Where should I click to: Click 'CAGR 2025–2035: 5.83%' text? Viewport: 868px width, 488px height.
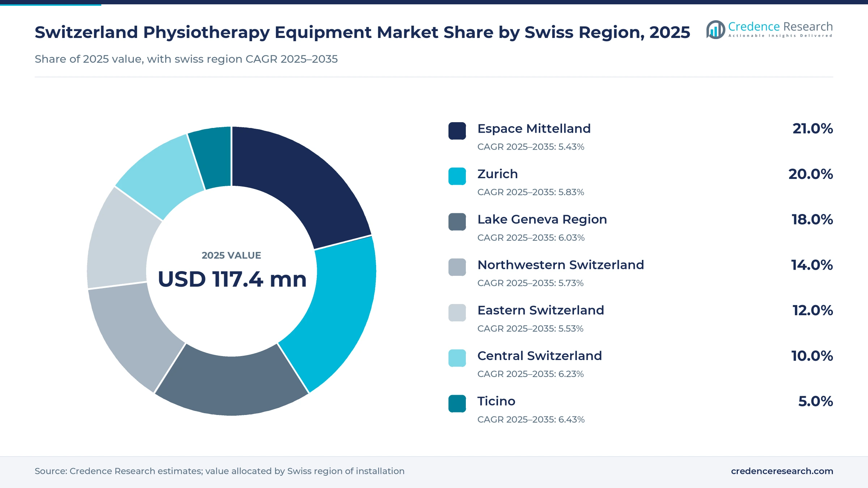(x=531, y=192)
